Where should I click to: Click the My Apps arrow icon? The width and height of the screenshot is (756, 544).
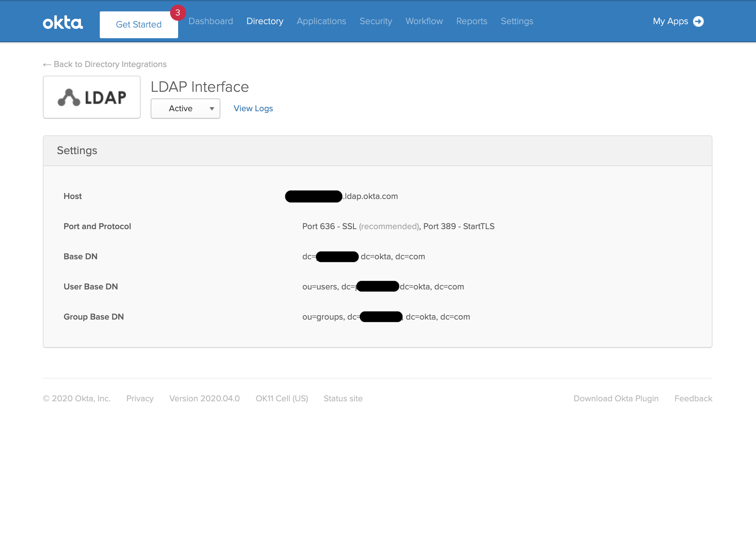(x=698, y=21)
